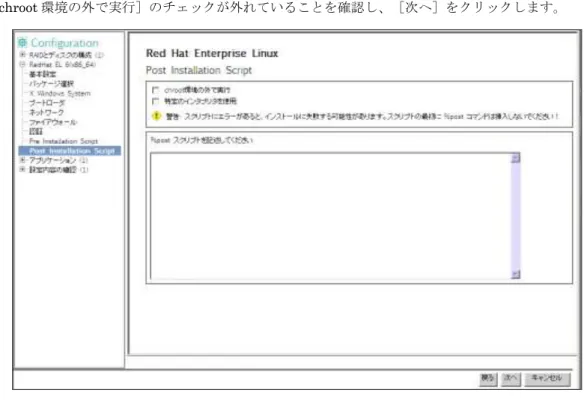584x404 pixels.
Task: Click the '%post スクリプトを記述してください' label
Action: point(201,140)
